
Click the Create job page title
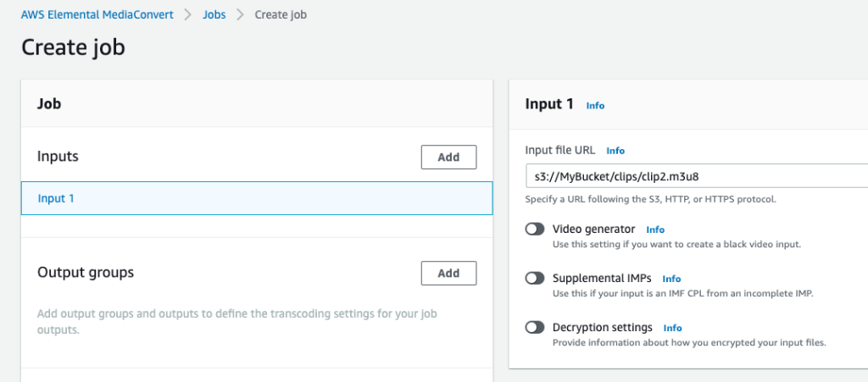(73, 47)
